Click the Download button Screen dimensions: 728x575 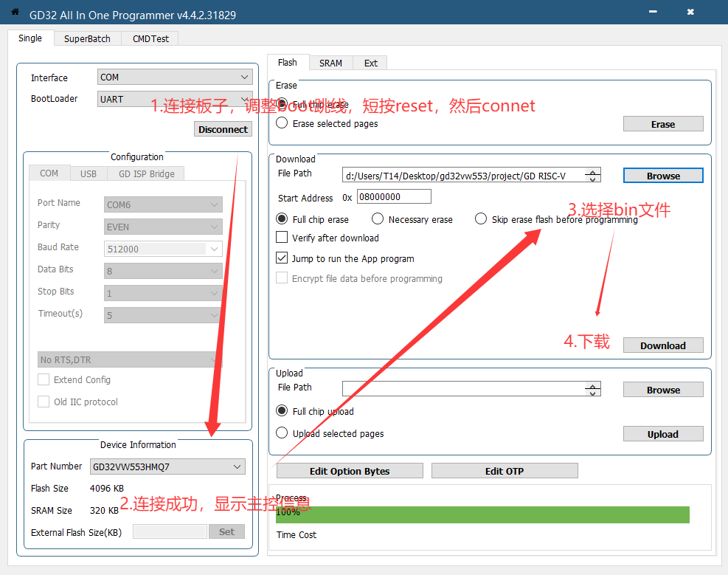coord(662,345)
